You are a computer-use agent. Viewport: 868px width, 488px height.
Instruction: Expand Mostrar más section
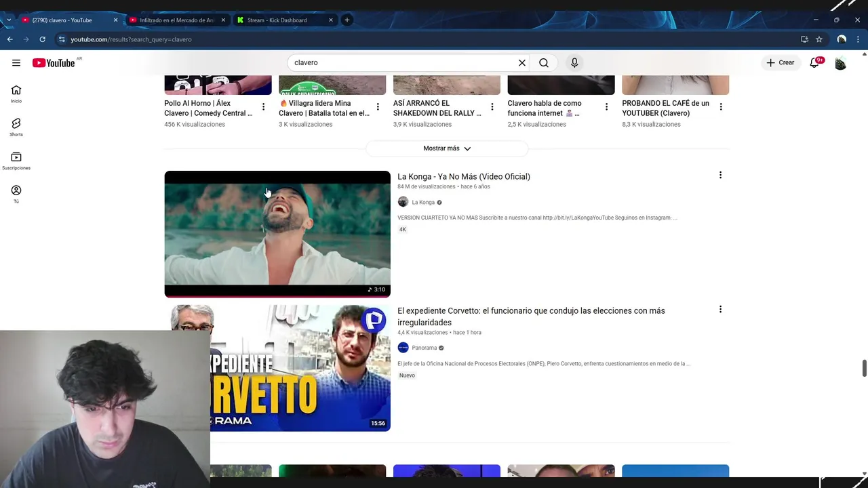pos(447,148)
